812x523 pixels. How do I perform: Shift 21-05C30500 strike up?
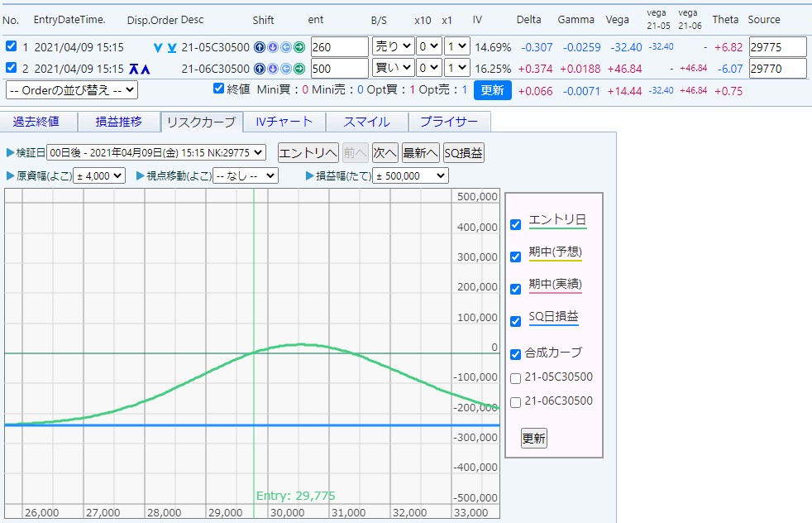point(260,47)
